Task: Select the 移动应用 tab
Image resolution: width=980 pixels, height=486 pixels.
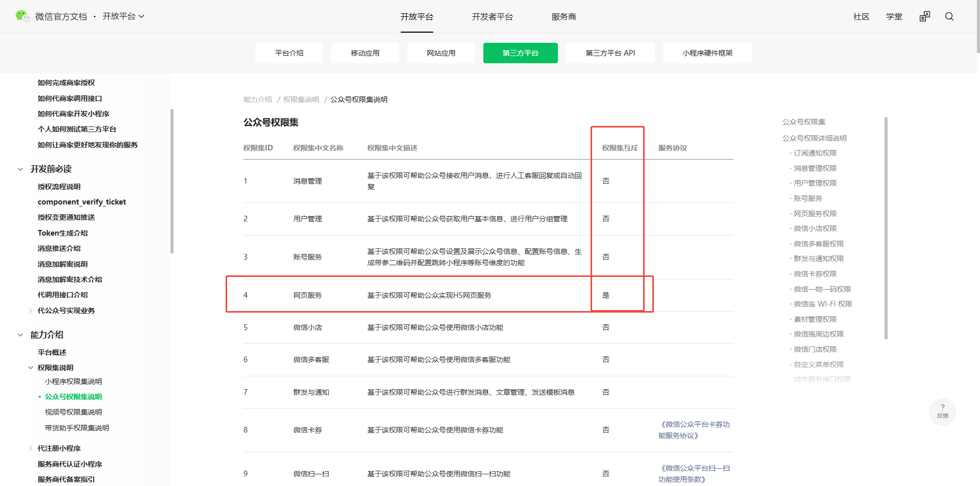Action: [365, 53]
